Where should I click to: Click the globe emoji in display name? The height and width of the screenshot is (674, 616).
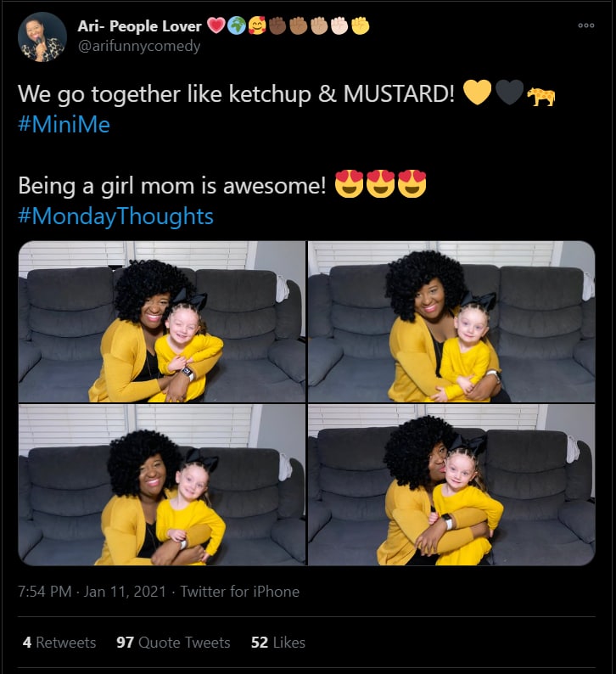click(236, 26)
